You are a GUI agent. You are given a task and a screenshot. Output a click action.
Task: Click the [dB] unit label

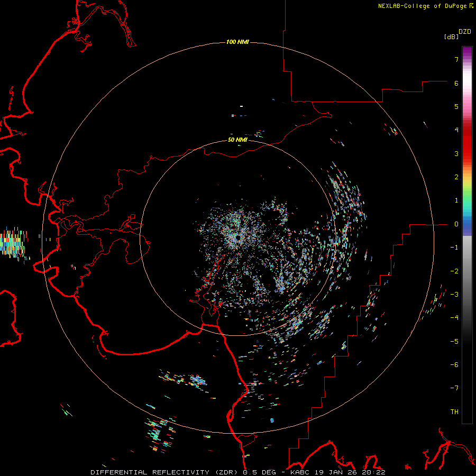pyautogui.click(x=452, y=37)
